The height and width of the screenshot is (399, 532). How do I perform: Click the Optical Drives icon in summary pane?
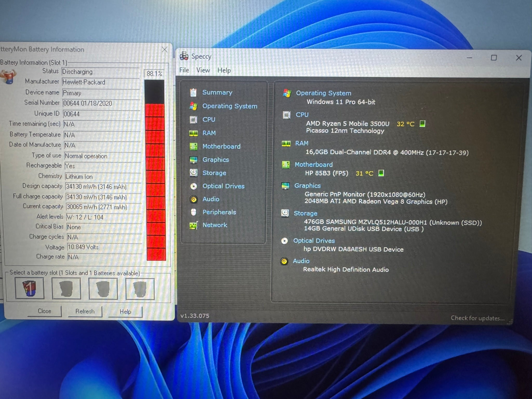284,241
